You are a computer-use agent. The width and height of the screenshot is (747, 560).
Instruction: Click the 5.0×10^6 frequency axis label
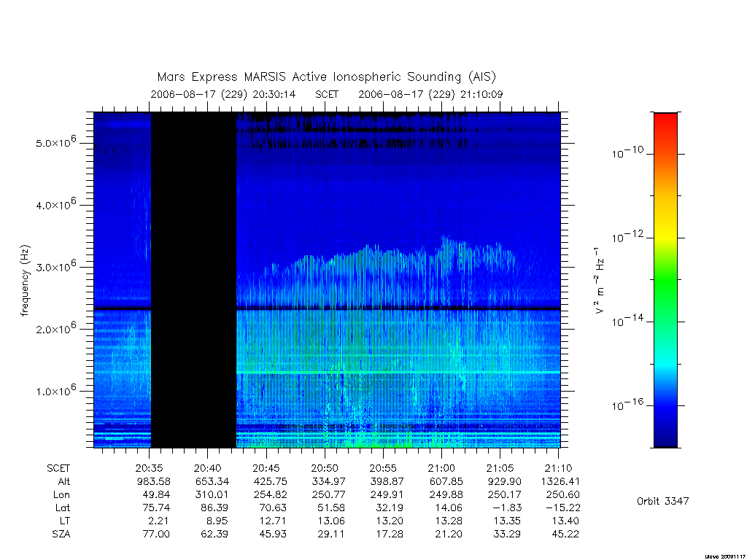coord(56,142)
